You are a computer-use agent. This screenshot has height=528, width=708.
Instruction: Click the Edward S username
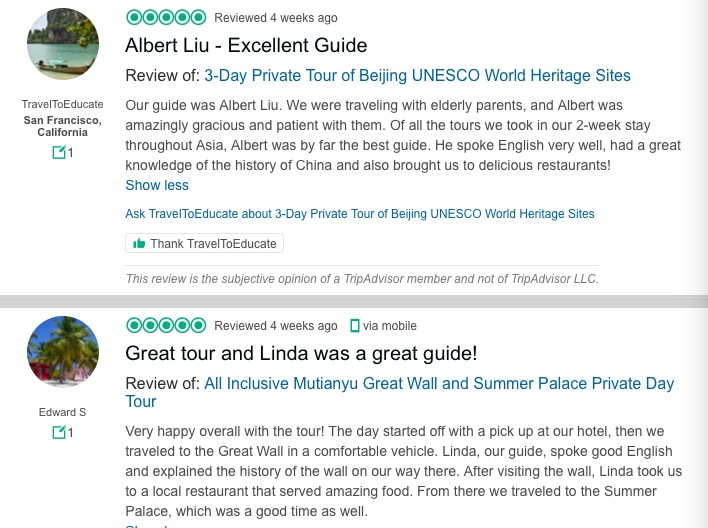pos(63,412)
